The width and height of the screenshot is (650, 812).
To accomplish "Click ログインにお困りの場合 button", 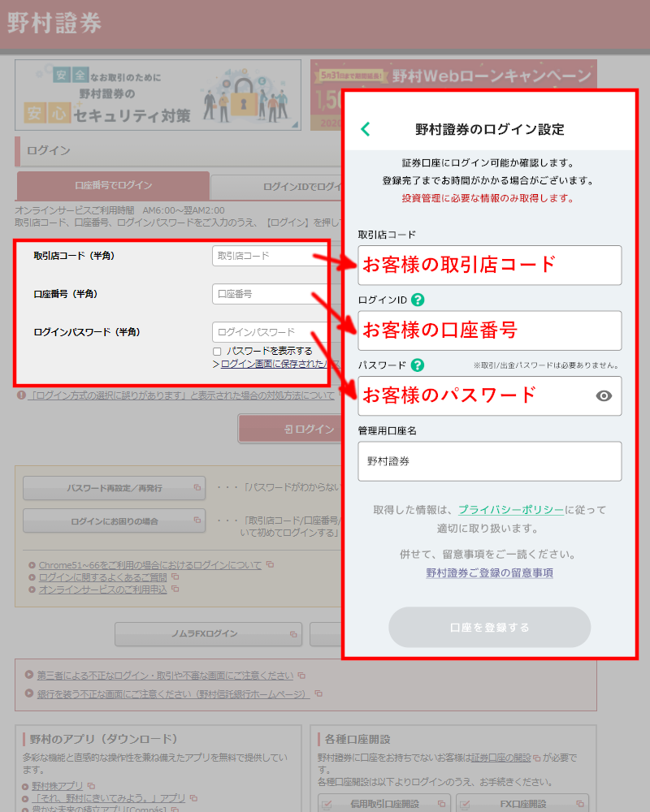I will pyautogui.click(x=114, y=520).
